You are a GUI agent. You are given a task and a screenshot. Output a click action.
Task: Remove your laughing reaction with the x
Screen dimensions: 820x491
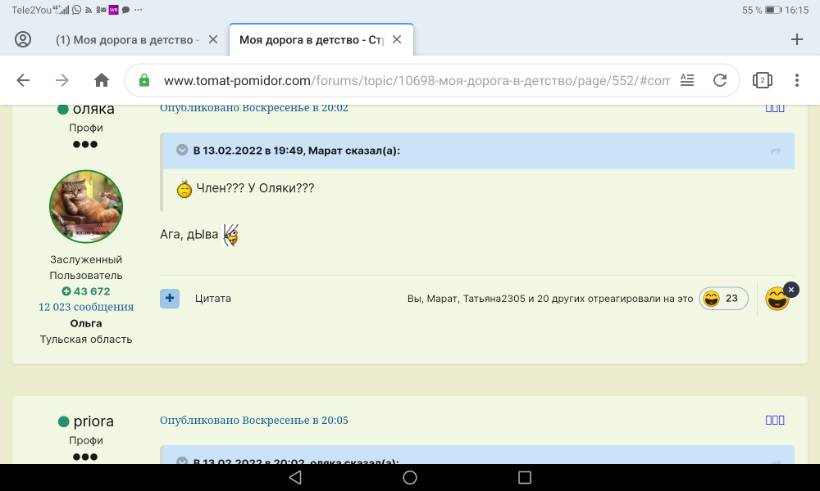tap(791, 289)
